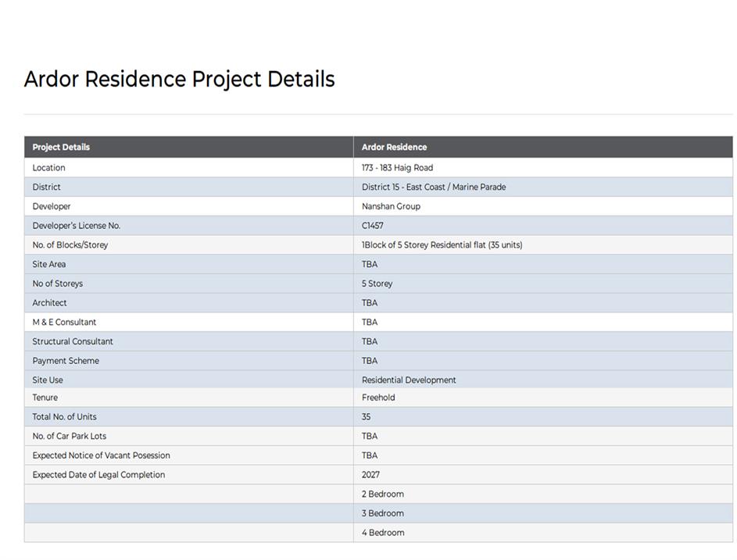Select the Expected Notice of Vacant Posession label
The image size is (737, 560).
(101, 455)
